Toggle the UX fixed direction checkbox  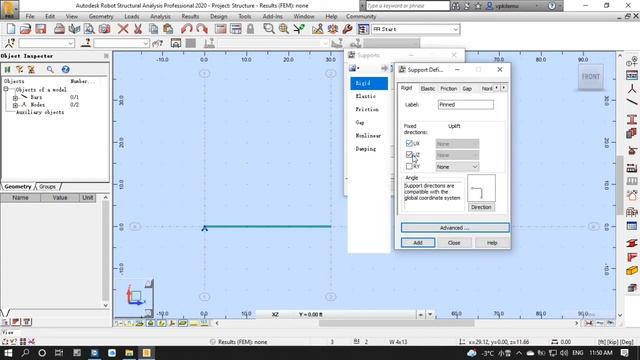point(409,143)
